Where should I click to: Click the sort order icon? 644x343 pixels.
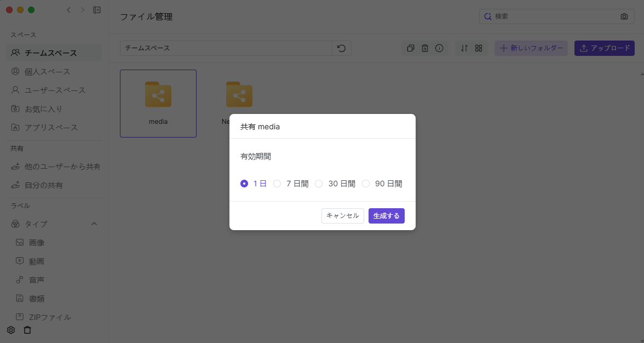pos(464,48)
